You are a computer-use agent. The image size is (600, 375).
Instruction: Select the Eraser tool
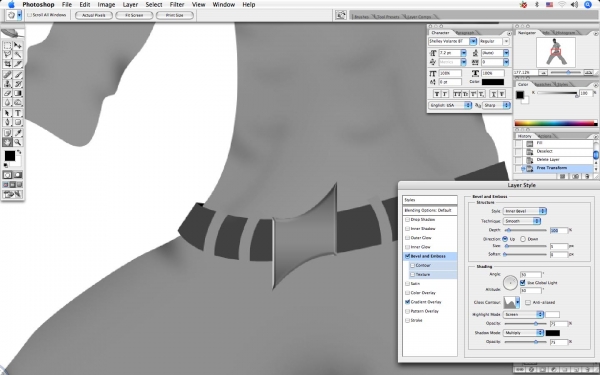[x=7, y=93]
